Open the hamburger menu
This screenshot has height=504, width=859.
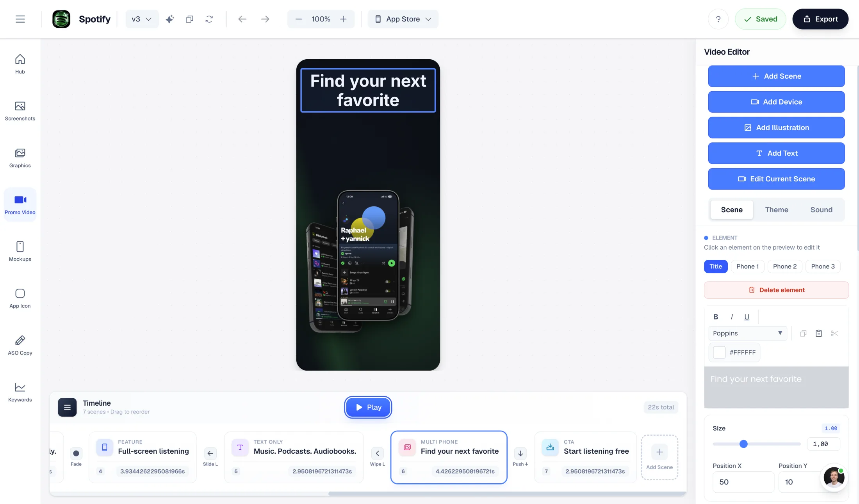pyautogui.click(x=20, y=19)
